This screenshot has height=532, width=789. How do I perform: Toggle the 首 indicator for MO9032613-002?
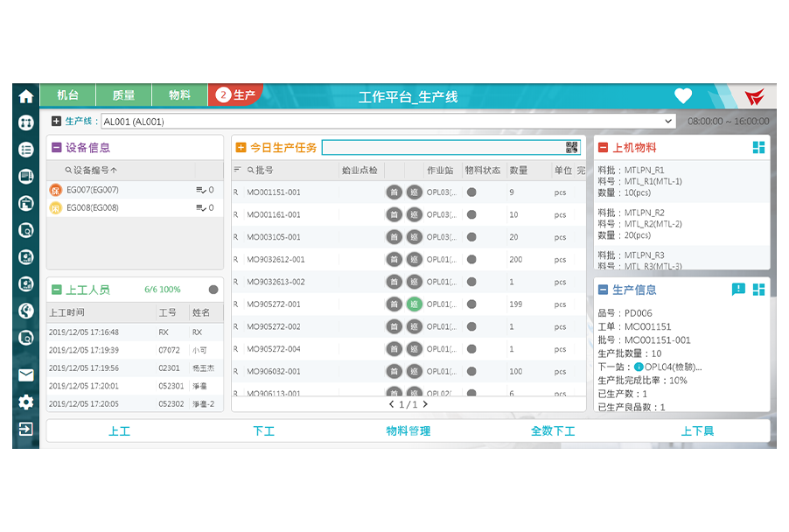[394, 282]
